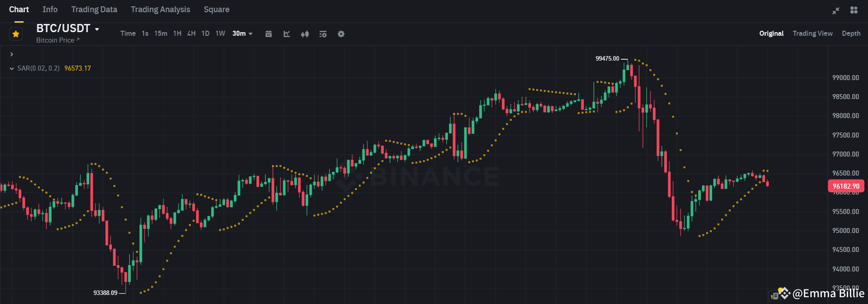Toggle BTC/USDT as favorite via star icon
The image size is (868, 304).
(x=16, y=33)
